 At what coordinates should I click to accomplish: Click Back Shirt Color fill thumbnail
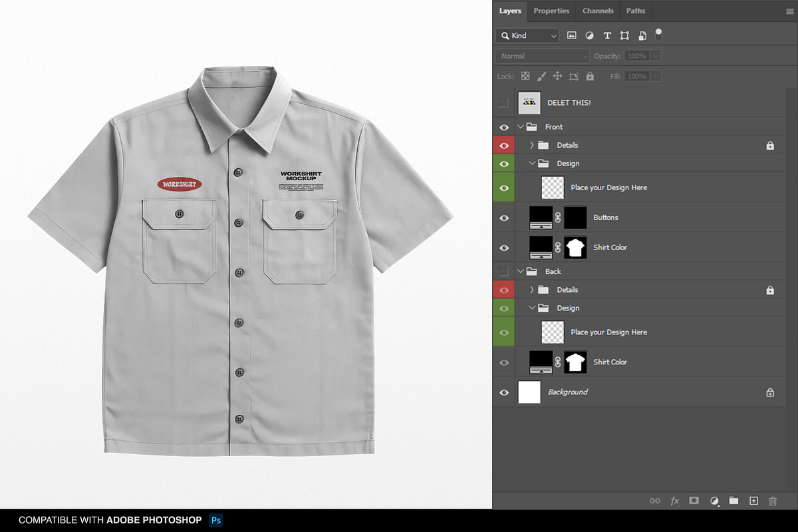coord(541,362)
